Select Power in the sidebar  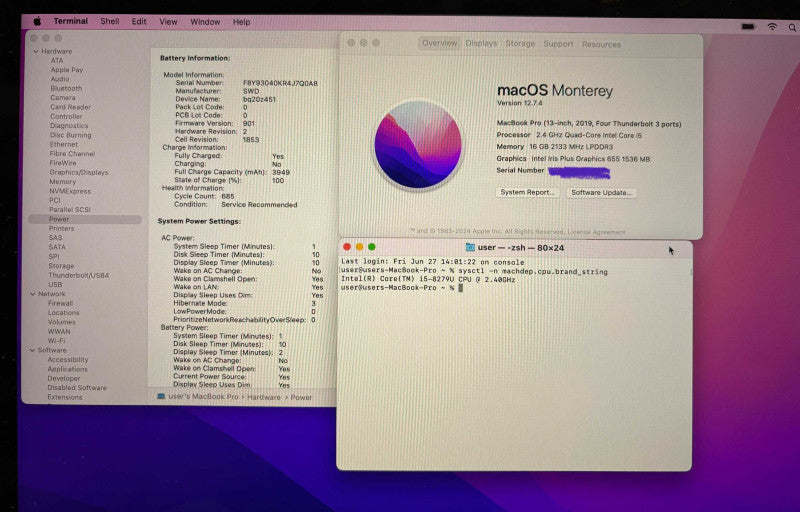pyautogui.click(x=85, y=219)
